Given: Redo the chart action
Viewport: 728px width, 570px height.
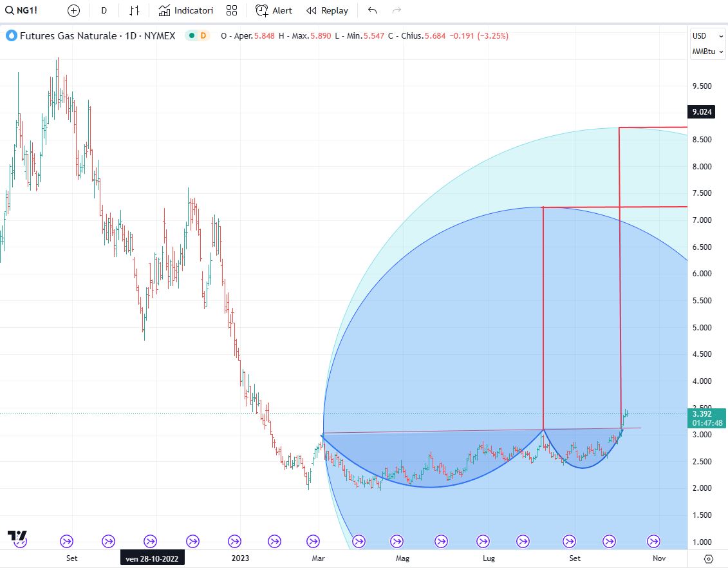Looking at the screenshot, I should [397, 10].
